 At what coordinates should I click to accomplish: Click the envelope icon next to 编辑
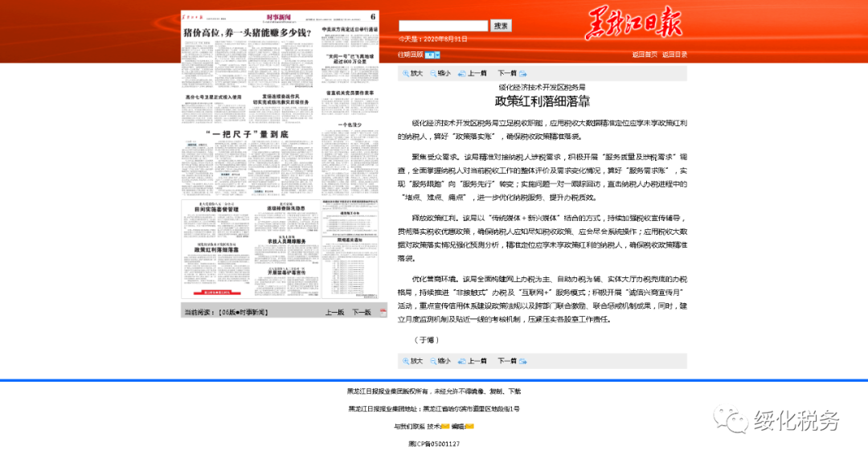click(x=469, y=426)
